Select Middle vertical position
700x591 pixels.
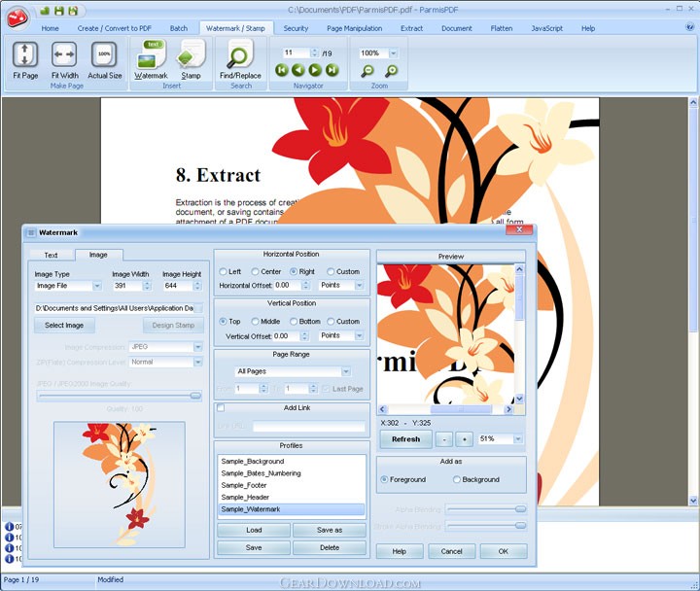[255, 321]
